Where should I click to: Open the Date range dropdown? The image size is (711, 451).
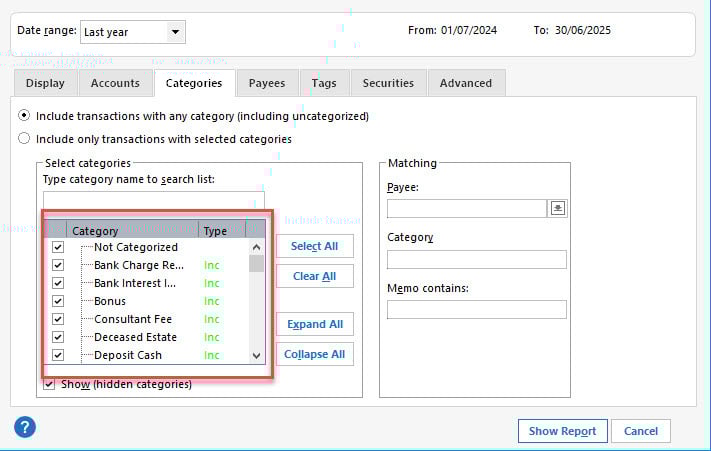coord(132,32)
